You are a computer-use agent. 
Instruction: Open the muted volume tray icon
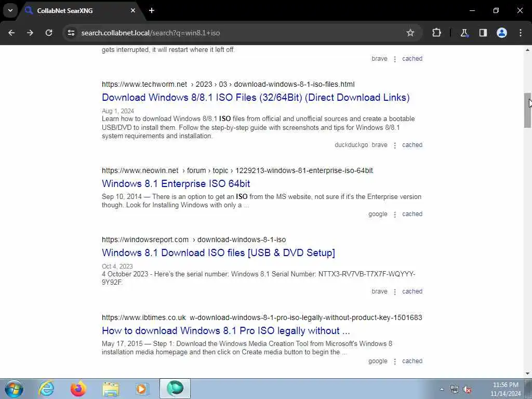point(468,390)
